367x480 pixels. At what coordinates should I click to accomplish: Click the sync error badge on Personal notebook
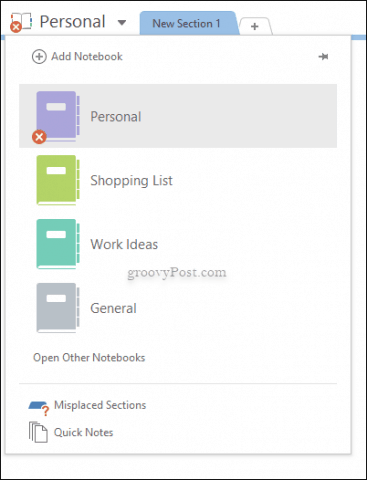pyautogui.click(x=39, y=137)
